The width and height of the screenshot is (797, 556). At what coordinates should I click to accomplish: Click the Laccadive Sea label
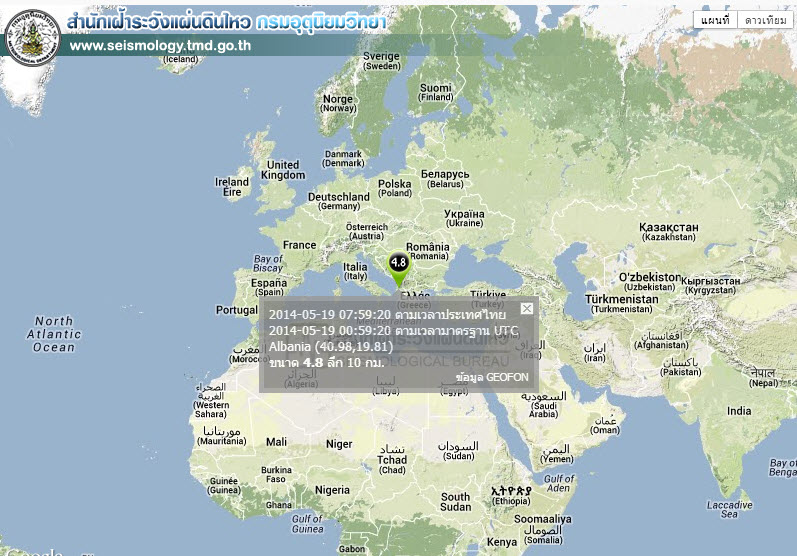click(729, 509)
